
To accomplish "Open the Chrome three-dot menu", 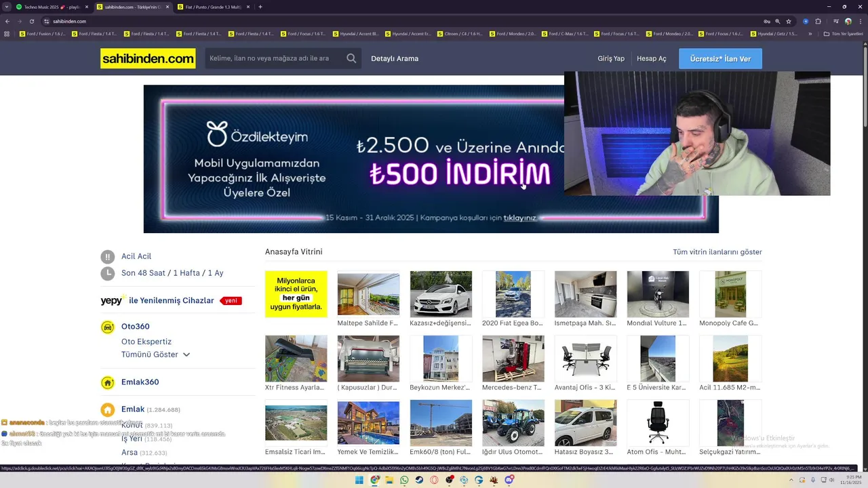I will pos(861,21).
